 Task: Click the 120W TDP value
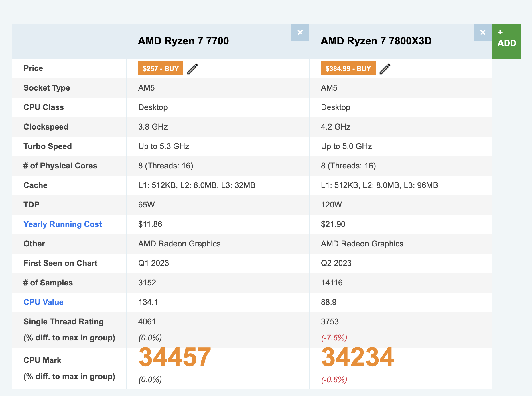(332, 205)
